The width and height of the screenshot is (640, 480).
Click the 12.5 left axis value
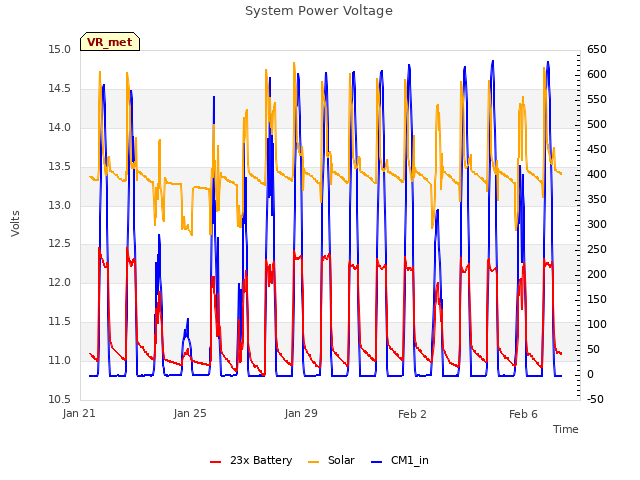pos(59,244)
